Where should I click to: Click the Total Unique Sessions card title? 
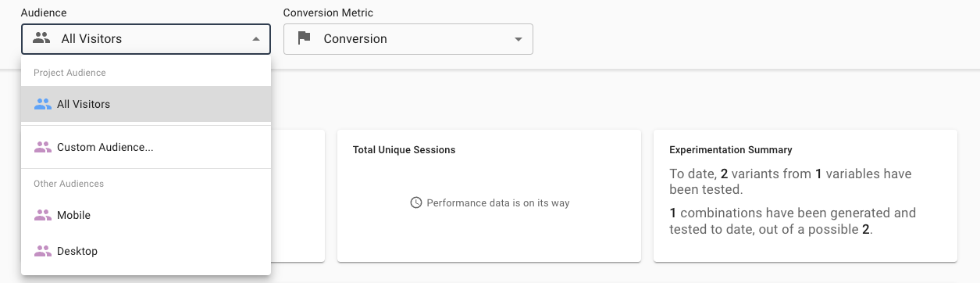[404, 149]
